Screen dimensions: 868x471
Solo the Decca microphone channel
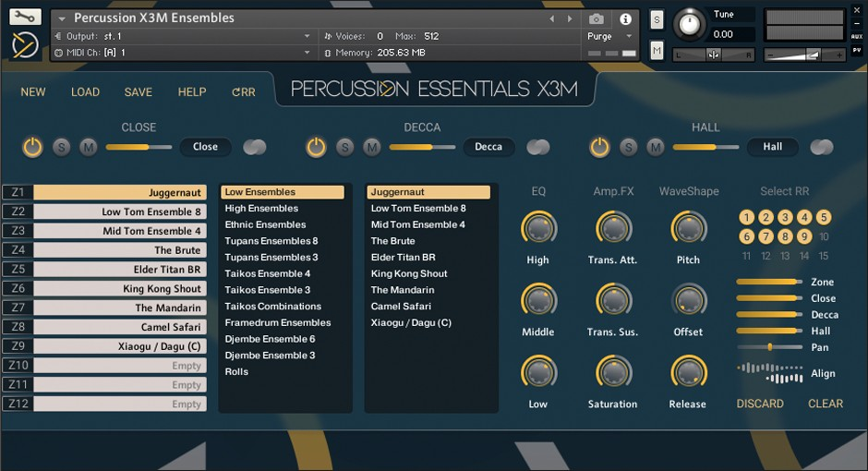(x=344, y=147)
